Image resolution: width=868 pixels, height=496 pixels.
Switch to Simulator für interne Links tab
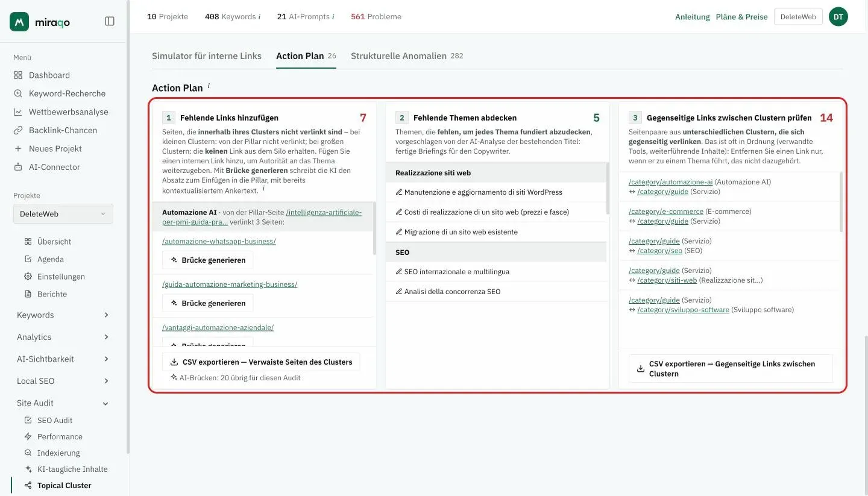click(x=207, y=56)
